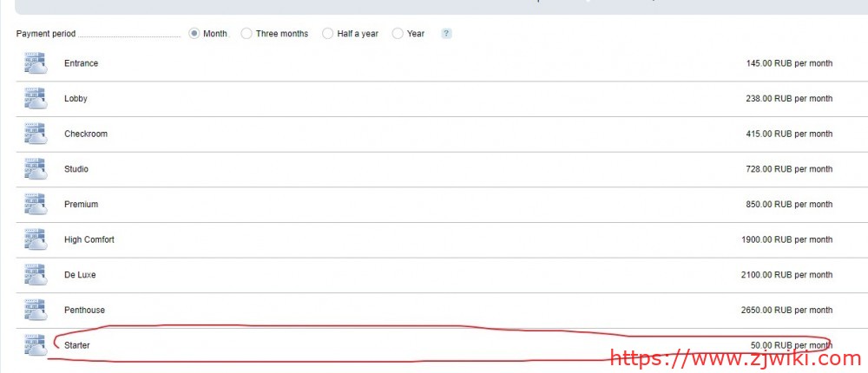The height and width of the screenshot is (373, 868).
Task: Click the 850.00 RUB Premium price
Action: [x=788, y=205]
